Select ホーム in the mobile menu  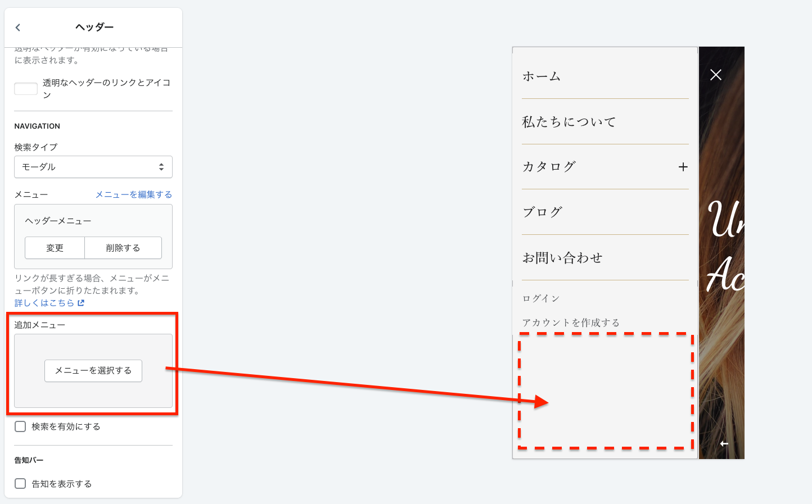[542, 76]
